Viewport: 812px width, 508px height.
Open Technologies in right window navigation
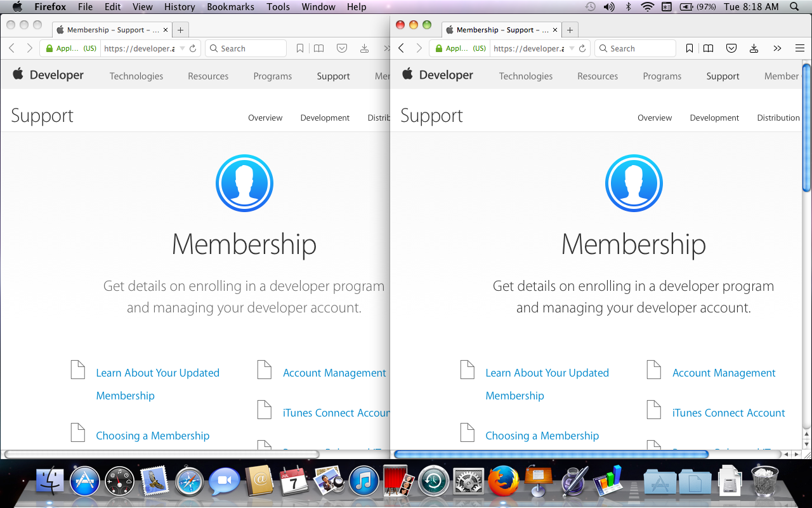click(526, 76)
